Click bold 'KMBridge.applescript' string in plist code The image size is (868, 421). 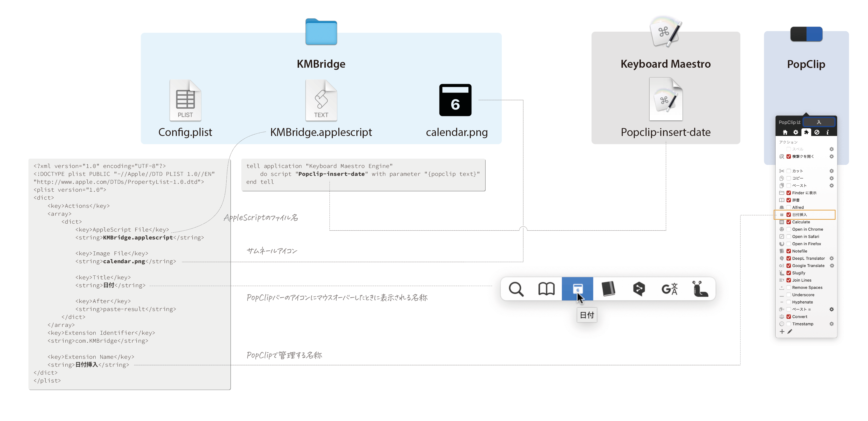(x=138, y=238)
